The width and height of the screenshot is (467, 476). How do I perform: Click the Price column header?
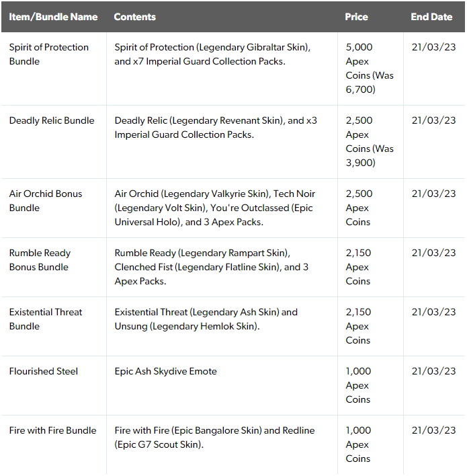(356, 17)
